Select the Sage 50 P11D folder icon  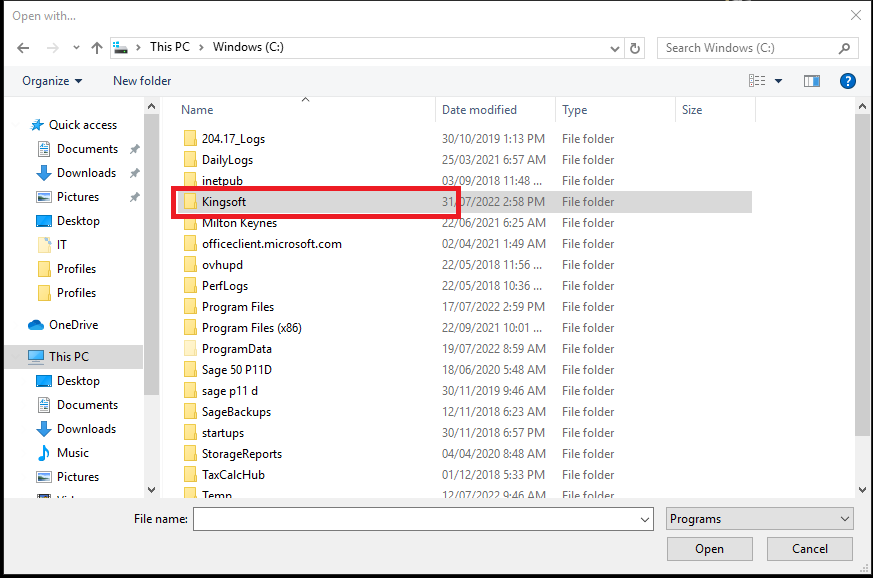point(190,370)
